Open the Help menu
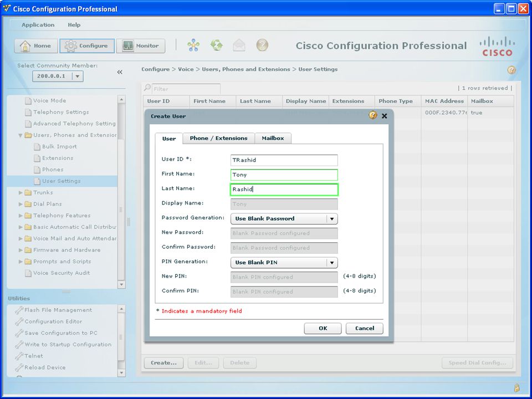This screenshot has height=399, width=532. (74, 25)
